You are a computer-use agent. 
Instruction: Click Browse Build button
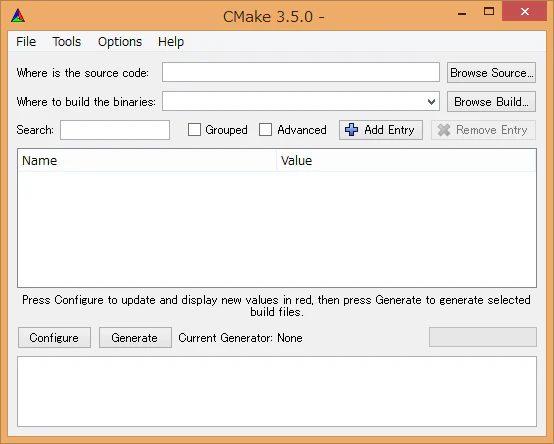[x=491, y=102]
